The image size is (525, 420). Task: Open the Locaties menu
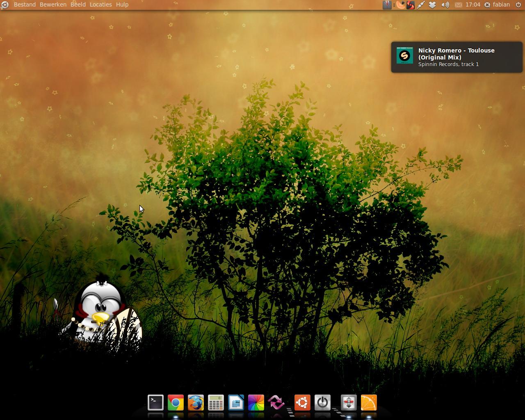coord(100,5)
